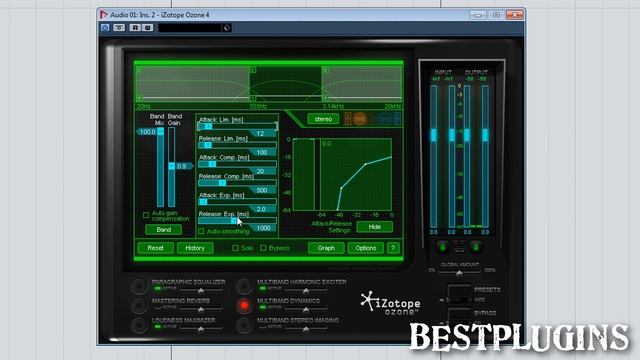Click the Band Mix slider handle
Image resolution: width=640 pixels, height=360 pixels.
[x=160, y=131]
